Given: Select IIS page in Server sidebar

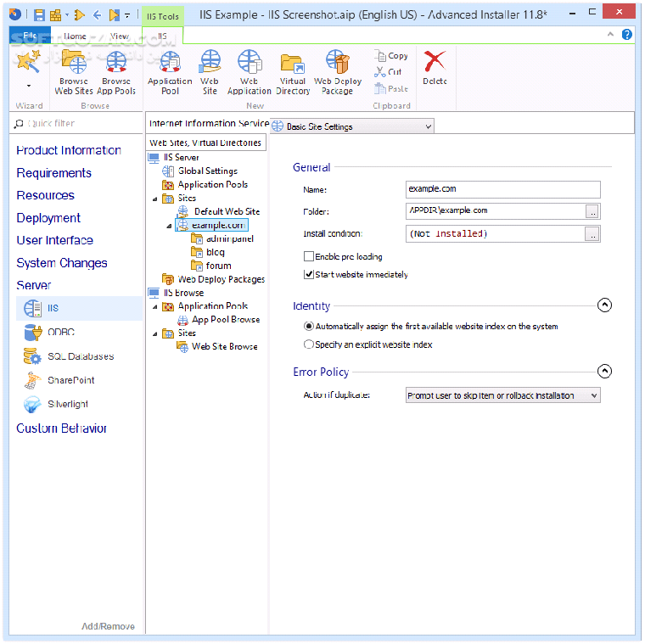Looking at the screenshot, I should tap(79, 308).
